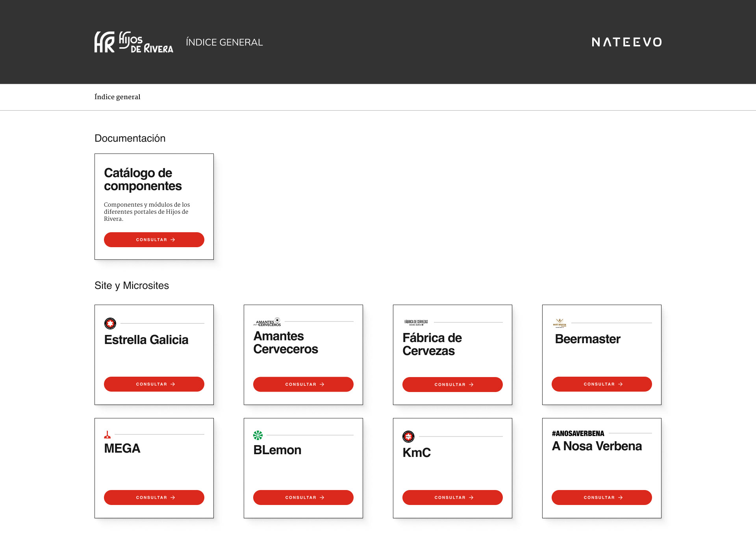Viewport: 756px width, 553px height.
Task: Click the KmC round badge icon
Action: [x=408, y=436]
